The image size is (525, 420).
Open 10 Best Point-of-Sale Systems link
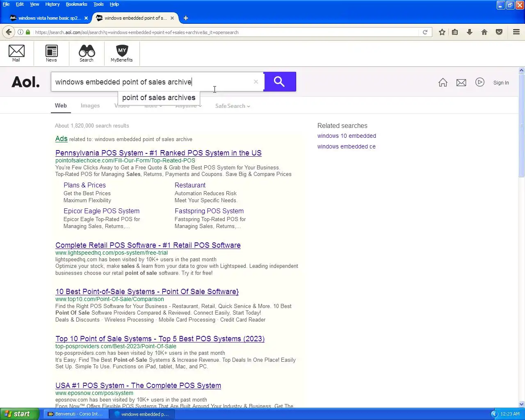click(147, 292)
